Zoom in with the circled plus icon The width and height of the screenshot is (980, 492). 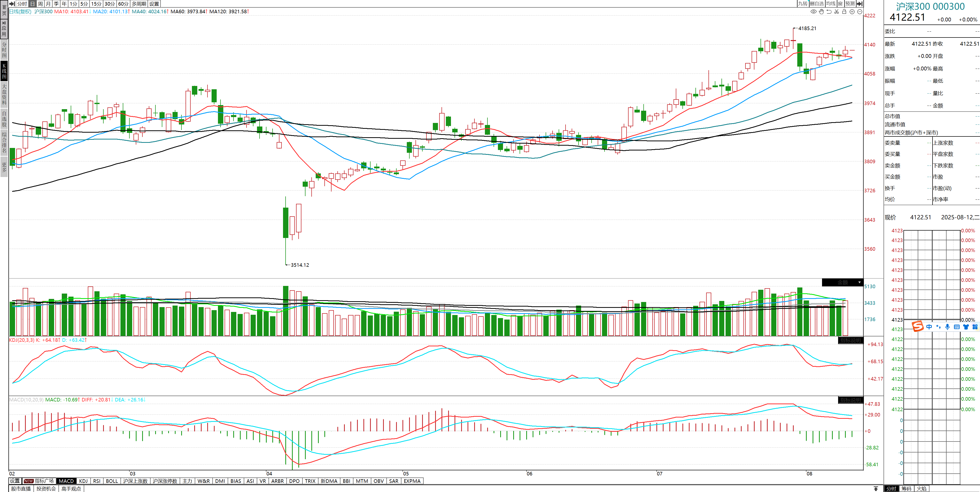[x=852, y=12]
